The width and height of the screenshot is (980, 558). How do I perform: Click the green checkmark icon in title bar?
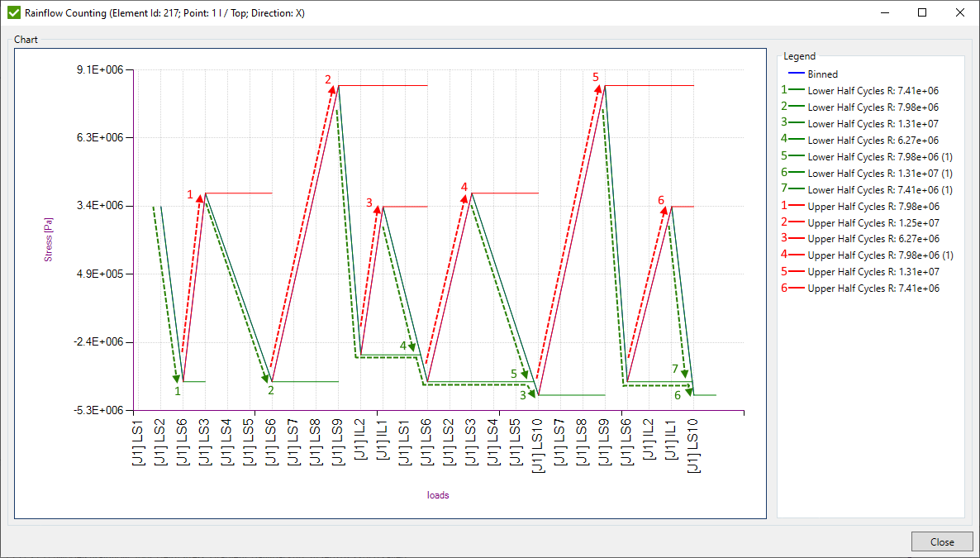pos(13,12)
